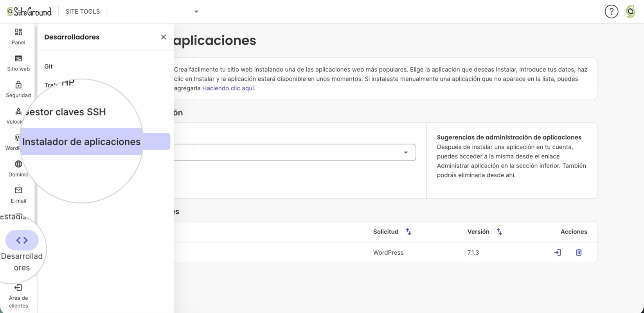Sort the table by Solicitud
This screenshot has height=313, width=644.
click(408, 232)
